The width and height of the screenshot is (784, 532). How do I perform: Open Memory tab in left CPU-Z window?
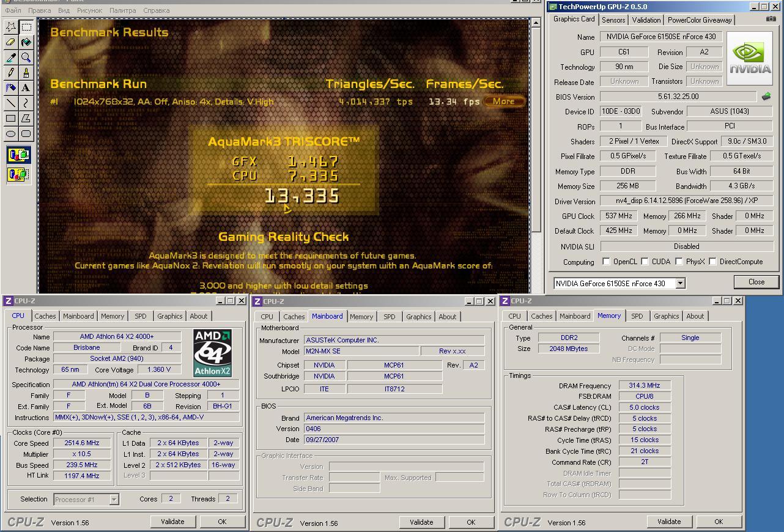[113, 316]
